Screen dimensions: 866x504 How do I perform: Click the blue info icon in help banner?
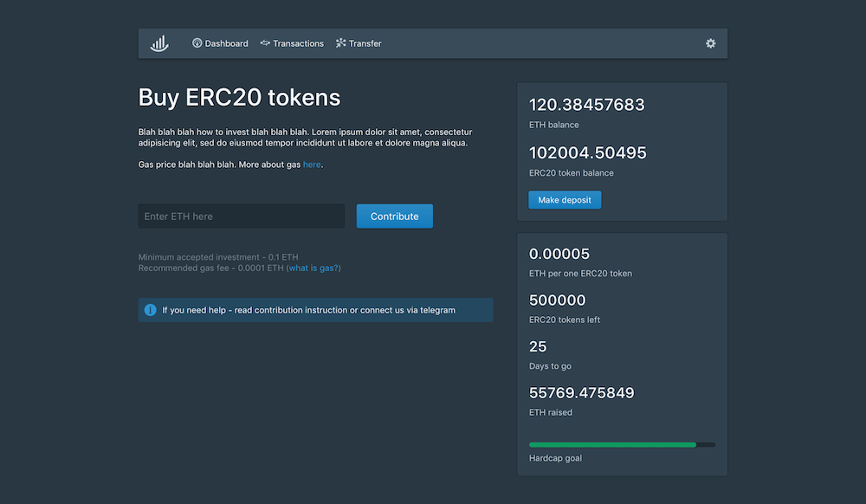tap(150, 310)
